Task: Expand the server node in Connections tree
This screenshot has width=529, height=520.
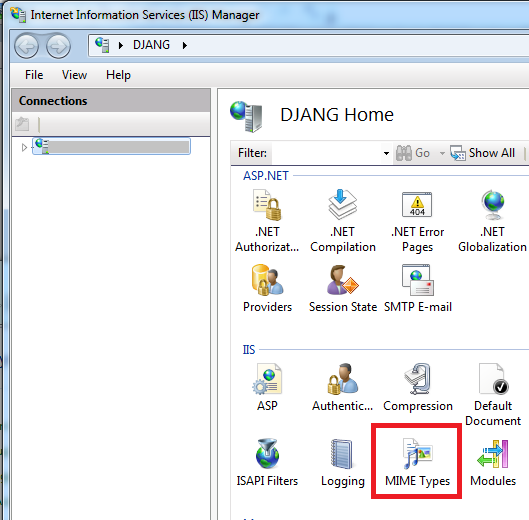Action: (24, 147)
